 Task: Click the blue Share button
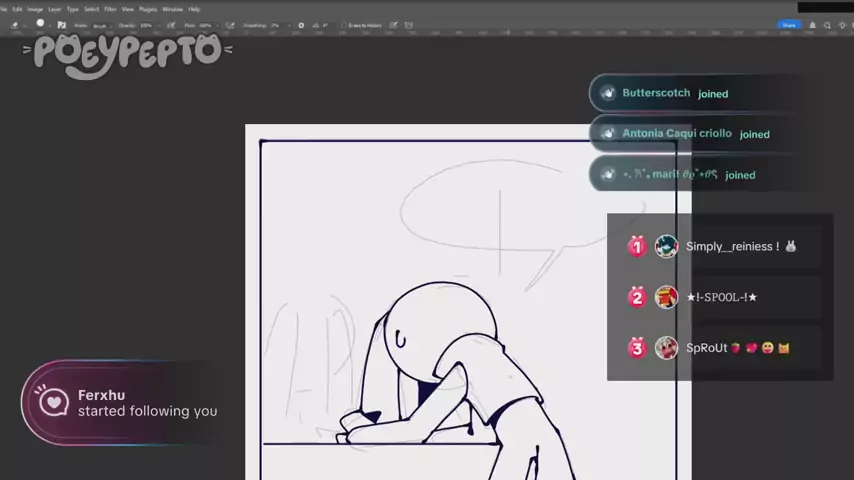pos(789,25)
